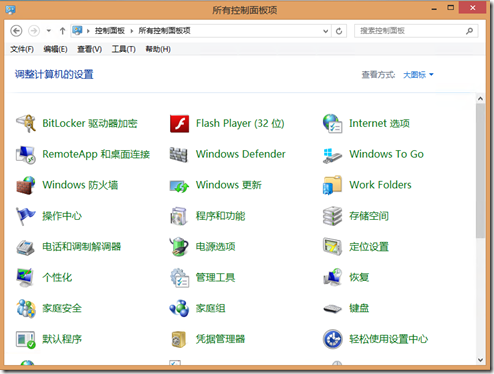Open the BitLocker drive encryption icon
The height and width of the screenshot is (374, 494).
coord(26,124)
